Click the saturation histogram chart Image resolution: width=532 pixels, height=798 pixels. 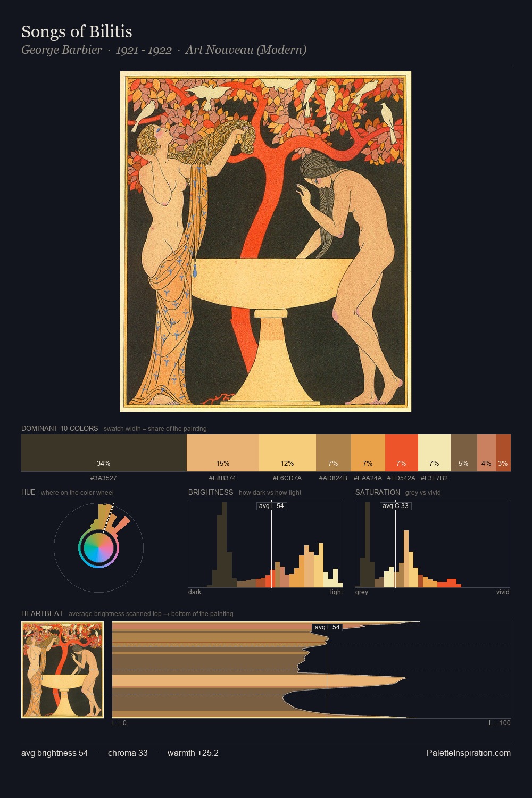(433, 544)
